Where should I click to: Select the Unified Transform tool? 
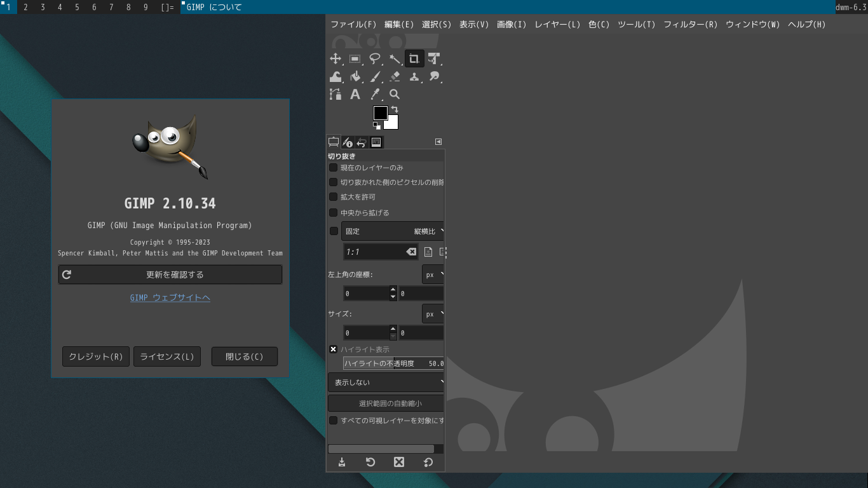[434, 59]
